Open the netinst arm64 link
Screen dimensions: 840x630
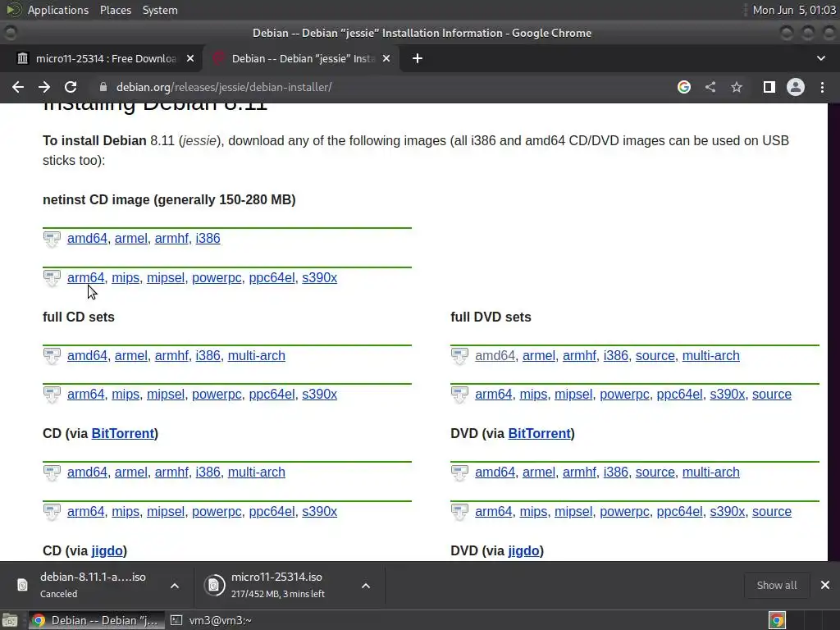pyautogui.click(x=85, y=277)
